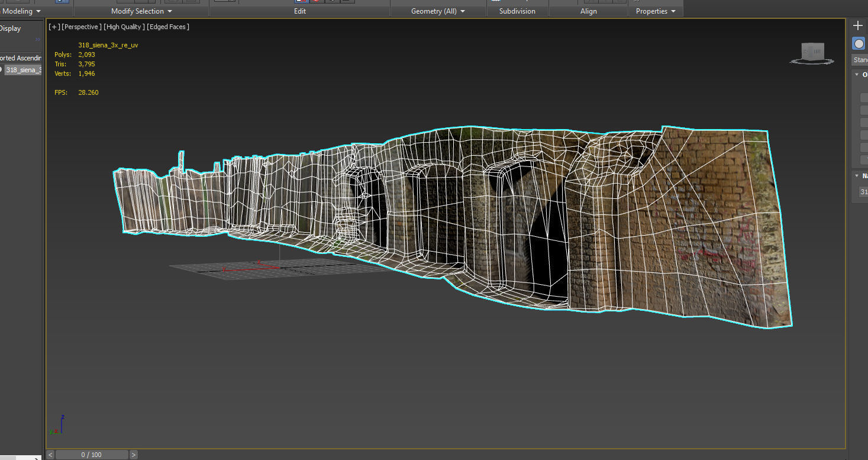
Task: Click the Polys count value 2,093
Action: point(86,54)
